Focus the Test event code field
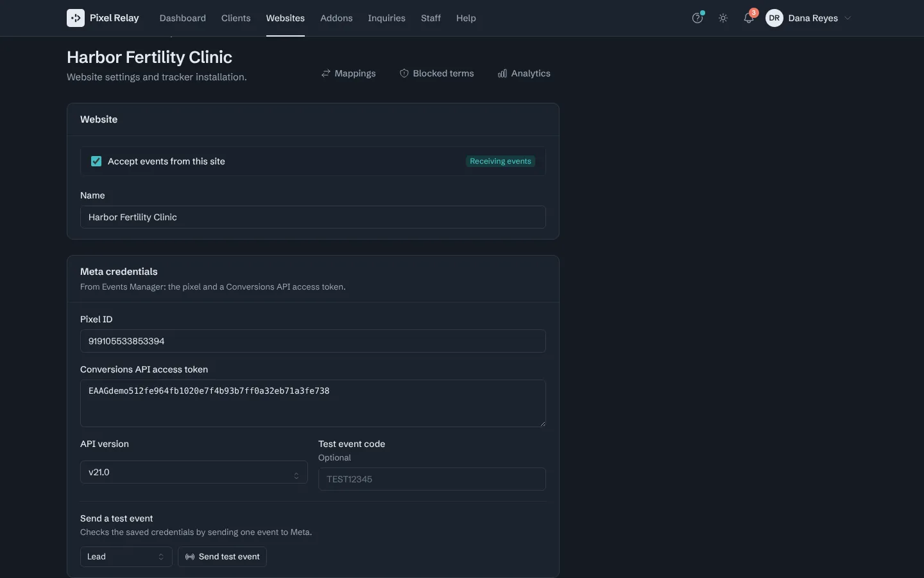This screenshot has width=924, height=578. (x=432, y=479)
